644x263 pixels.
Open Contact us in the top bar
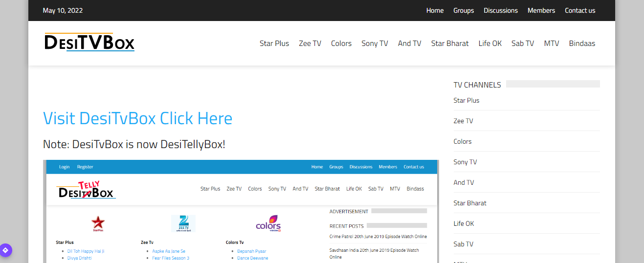(580, 10)
